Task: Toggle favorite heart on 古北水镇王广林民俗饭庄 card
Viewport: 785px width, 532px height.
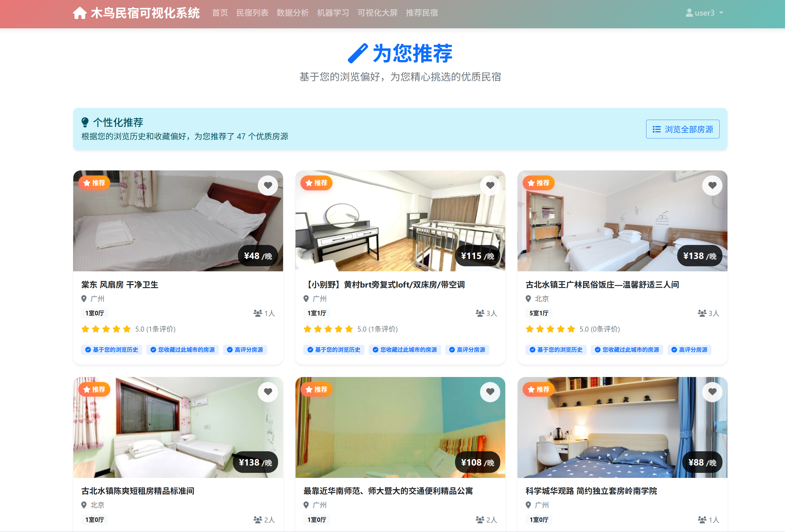Action: tap(712, 185)
